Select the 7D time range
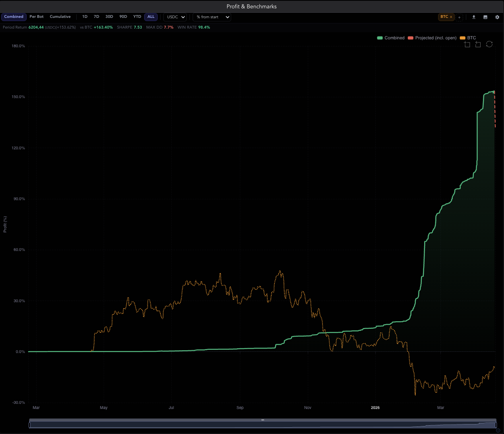Image resolution: width=504 pixels, height=434 pixels. click(x=97, y=17)
